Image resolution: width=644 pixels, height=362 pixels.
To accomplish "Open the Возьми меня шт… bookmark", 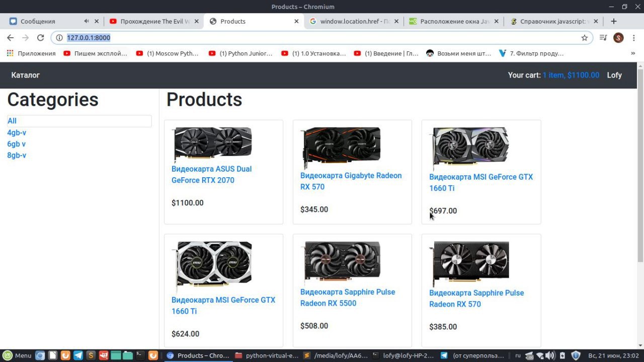I will [458, 53].
